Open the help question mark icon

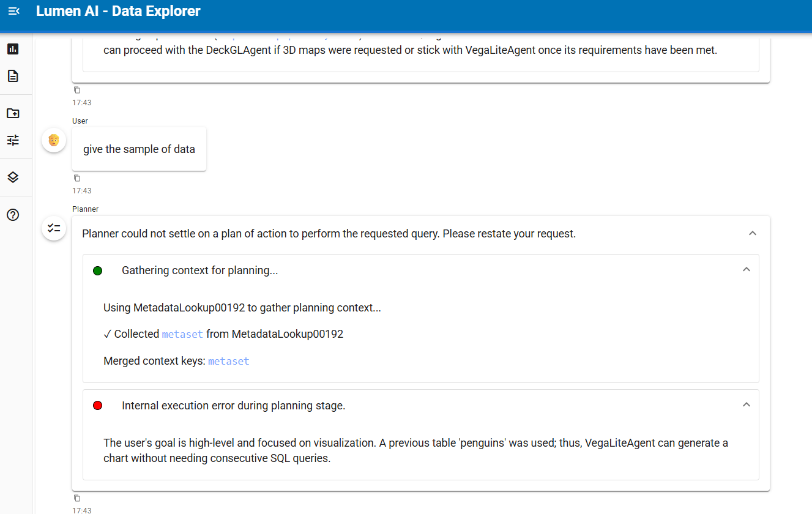[13, 215]
